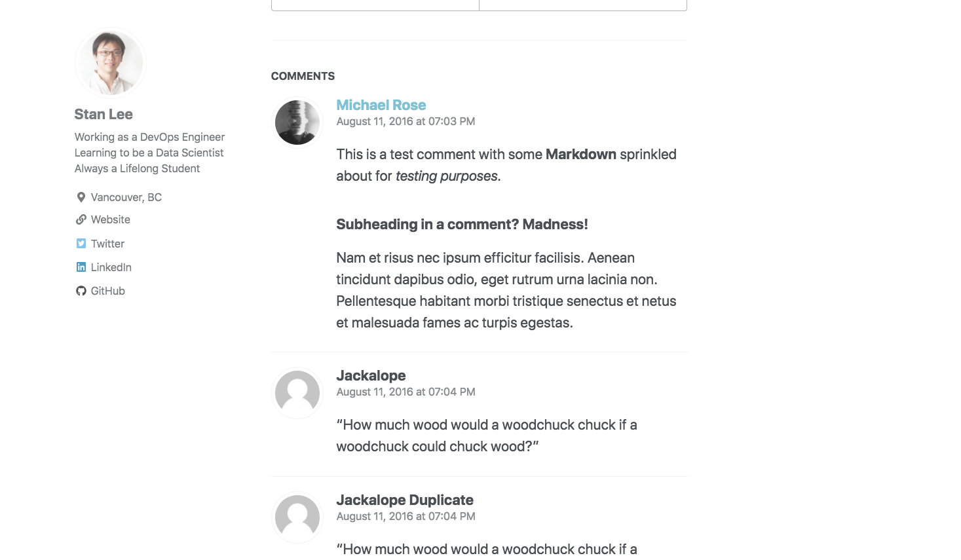Open Stan Lee's profile photo
Viewport: 961px width, 560px height.
[109, 62]
